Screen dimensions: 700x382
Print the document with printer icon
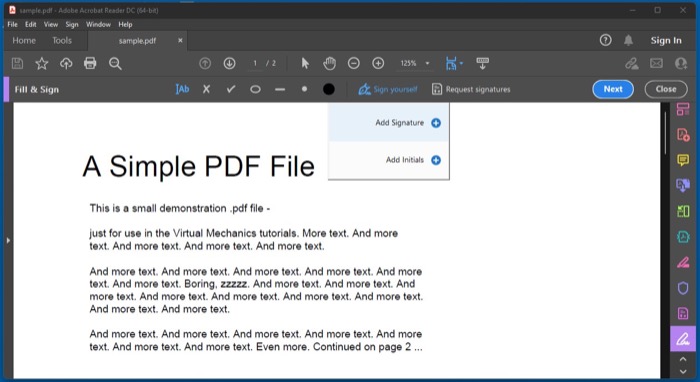point(90,63)
